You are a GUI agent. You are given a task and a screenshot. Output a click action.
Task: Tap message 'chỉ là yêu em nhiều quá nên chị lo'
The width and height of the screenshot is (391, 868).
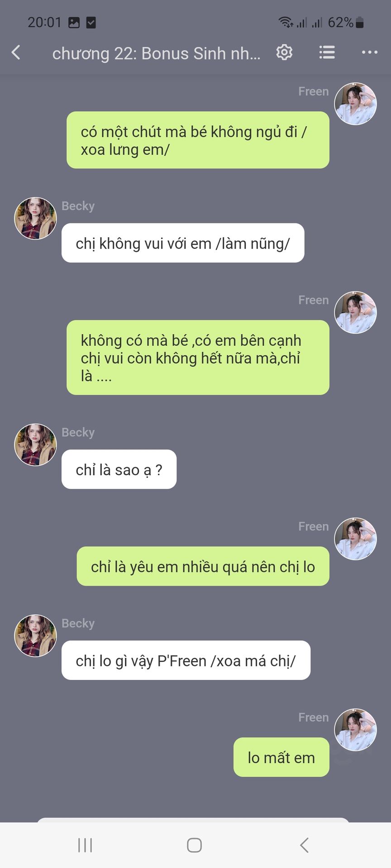click(203, 566)
